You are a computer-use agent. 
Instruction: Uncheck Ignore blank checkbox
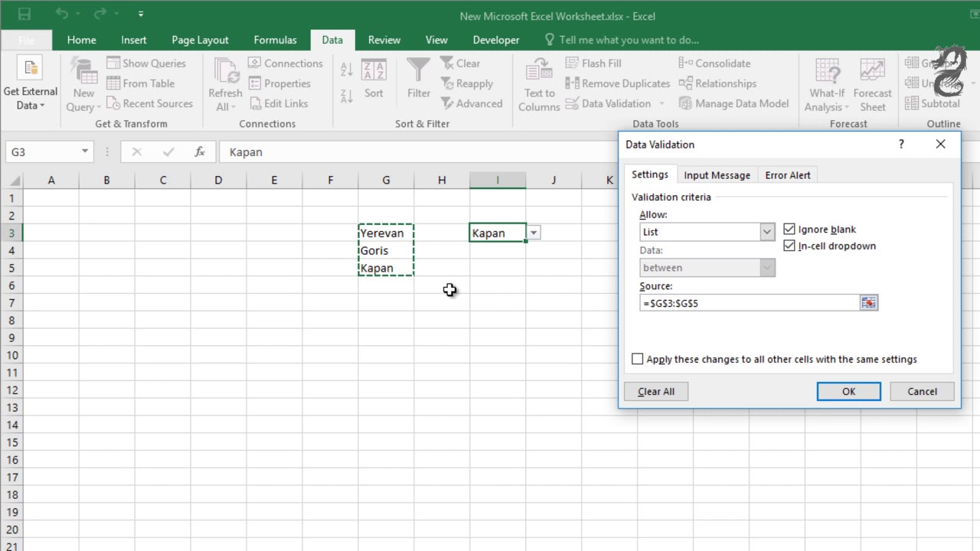point(789,229)
